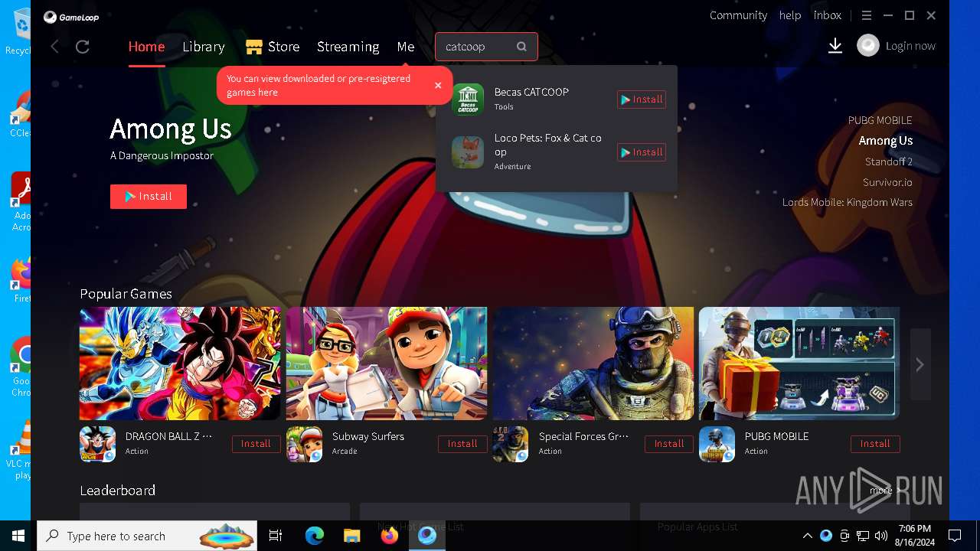Launch Firefox from taskbar
The width and height of the screenshot is (980, 551).
[390, 536]
